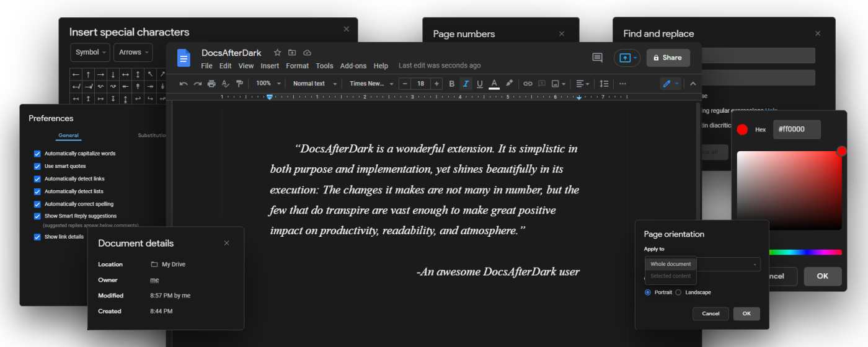Click the highlight color marker icon

coord(509,84)
